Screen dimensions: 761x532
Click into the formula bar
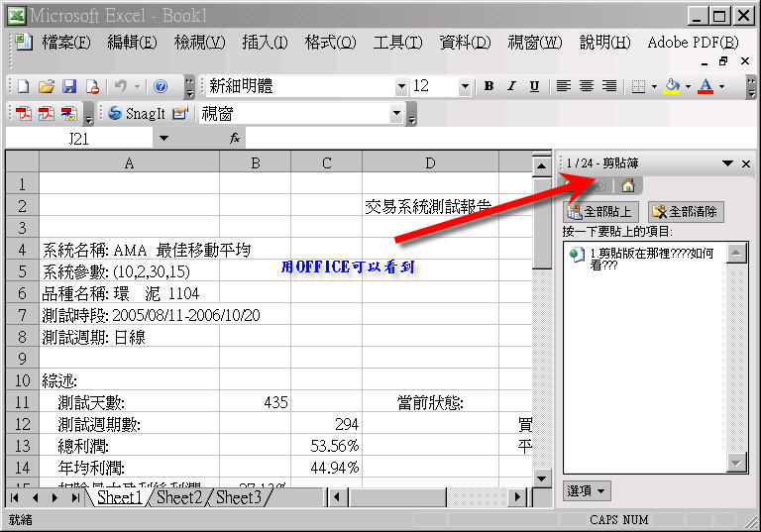(x=499, y=139)
